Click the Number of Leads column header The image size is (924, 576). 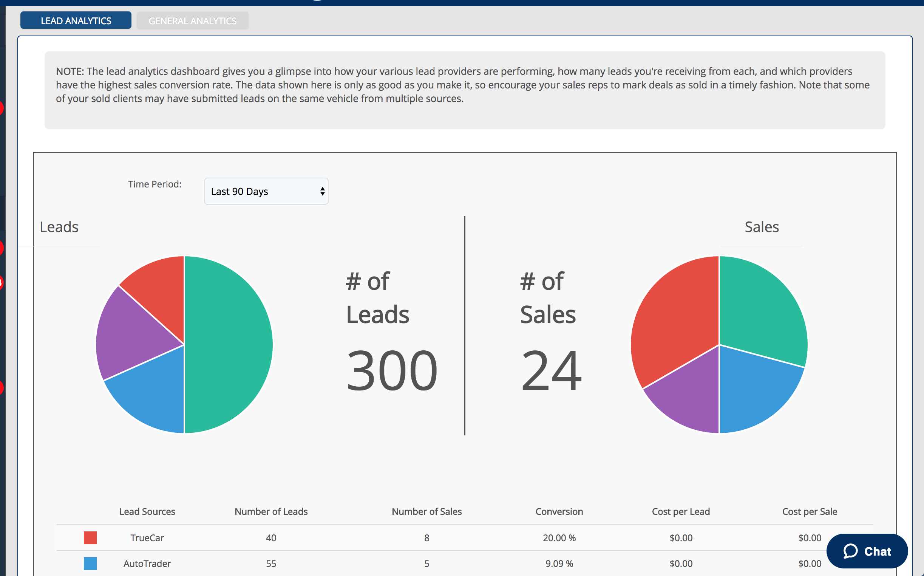(271, 511)
